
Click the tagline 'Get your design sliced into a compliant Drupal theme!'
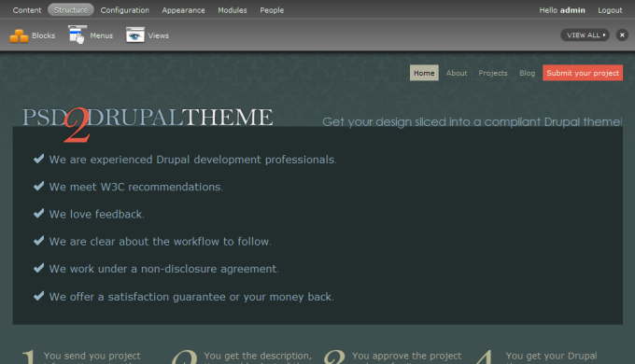point(473,121)
